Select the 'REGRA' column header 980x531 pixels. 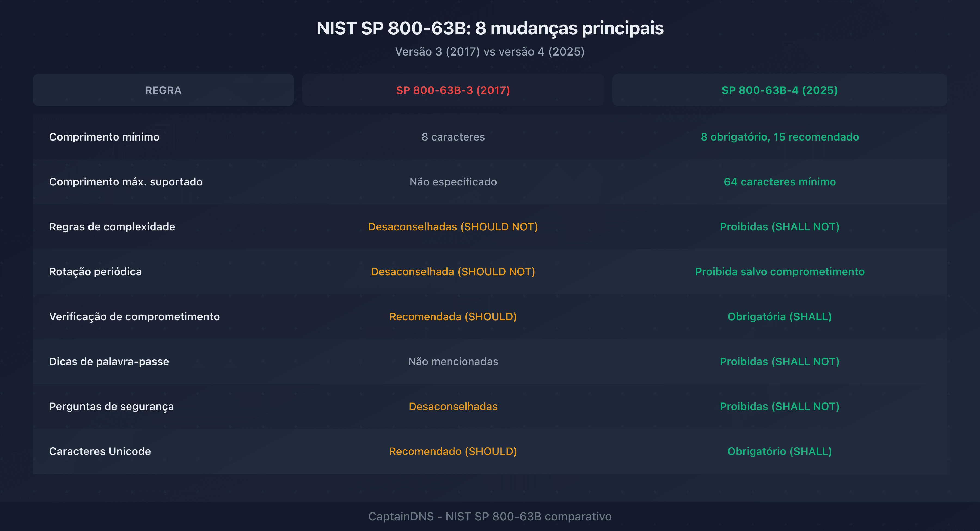pyautogui.click(x=163, y=90)
